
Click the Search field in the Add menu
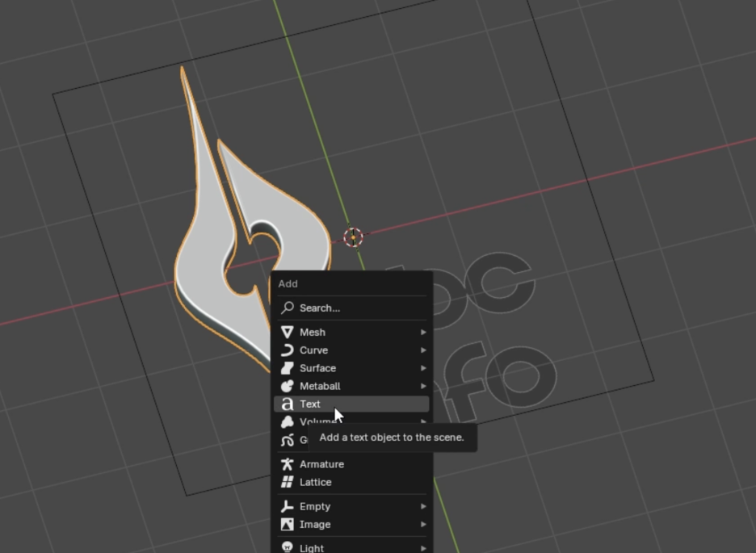point(351,308)
